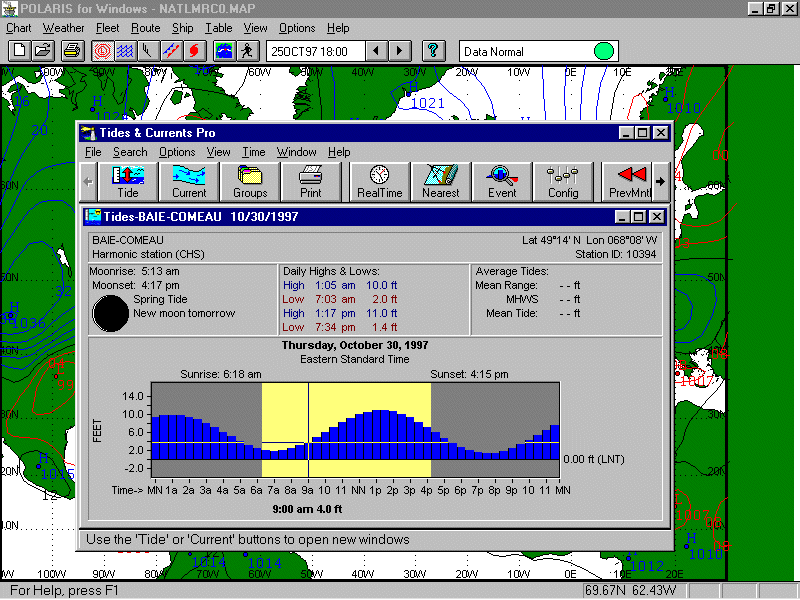Viewport: 800px width, 600px height.
Task: Click the Print button in Tides toolbar
Action: coord(311,182)
